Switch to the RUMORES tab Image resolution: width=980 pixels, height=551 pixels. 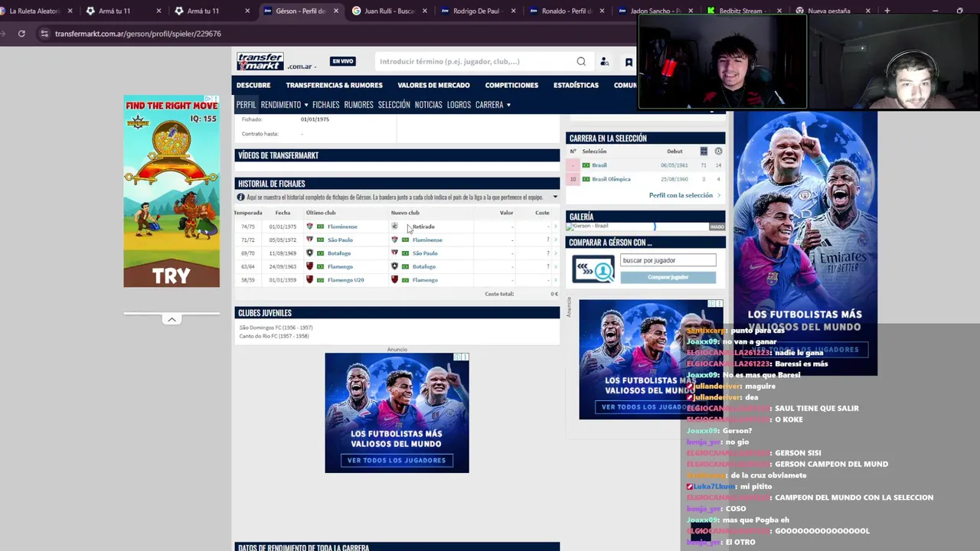pyautogui.click(x=358, y=105)
